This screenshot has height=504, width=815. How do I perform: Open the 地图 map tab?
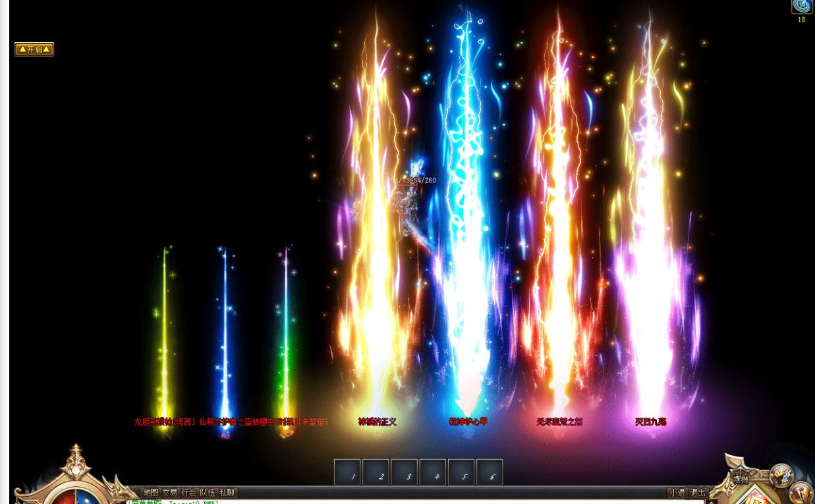pyautogui.click(x=150, y=493)
